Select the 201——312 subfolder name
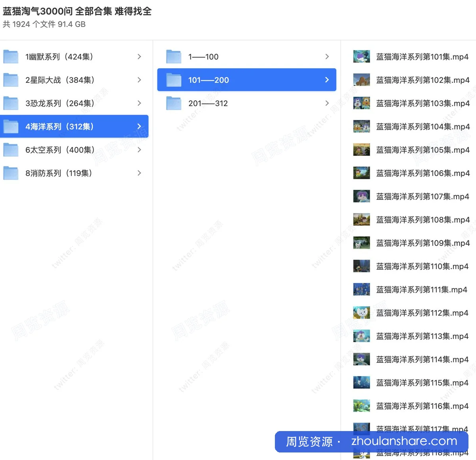 [x=208, y=103]
